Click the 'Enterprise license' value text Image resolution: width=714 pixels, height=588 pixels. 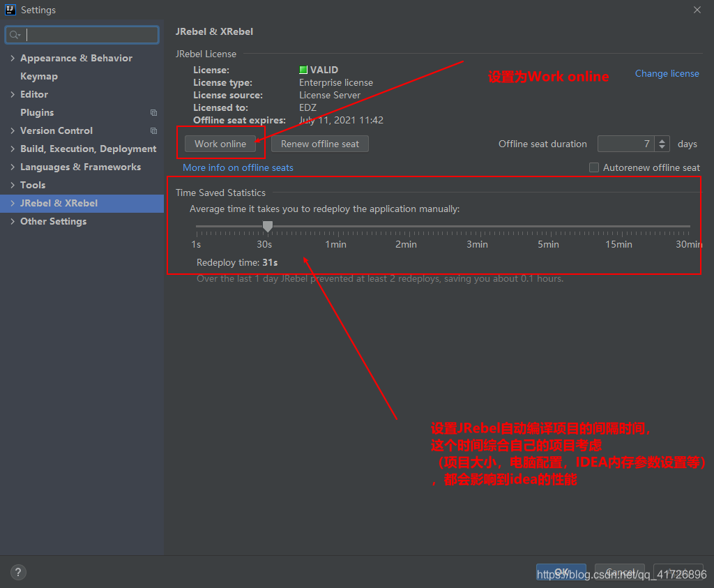pyautogui.click(x=335, y=82)
